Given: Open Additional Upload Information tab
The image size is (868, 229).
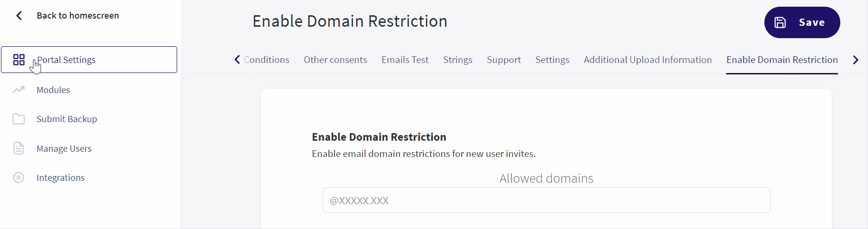Looking at the screenshot, I should 647,60.
